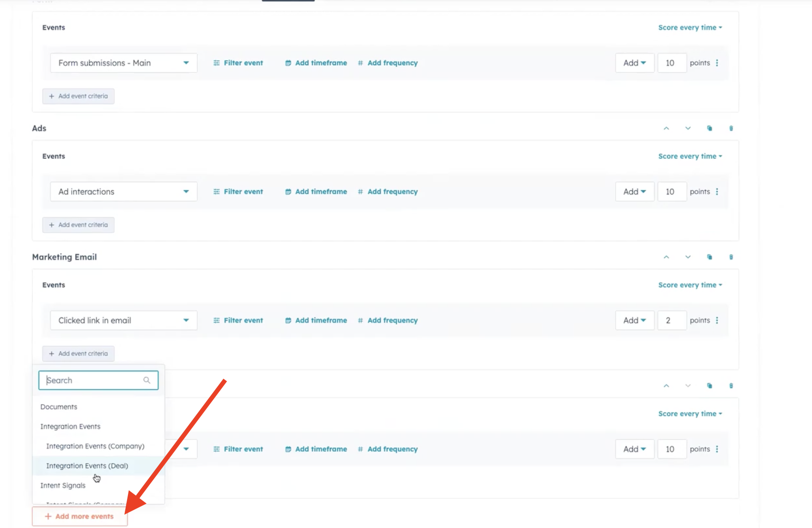Viewport: 812px width, 528px height.
Task: Click the search magnifier in the events dropdown
Action: (147, 380)
